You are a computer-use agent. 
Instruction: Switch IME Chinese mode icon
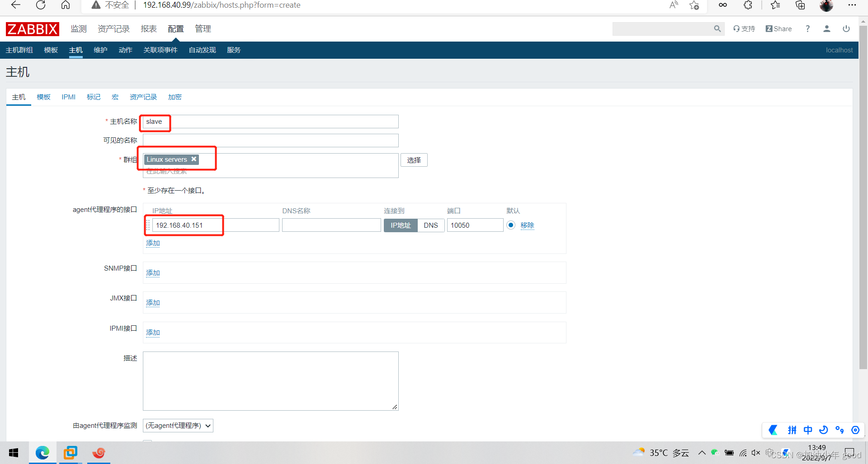(x=808, y=430)
